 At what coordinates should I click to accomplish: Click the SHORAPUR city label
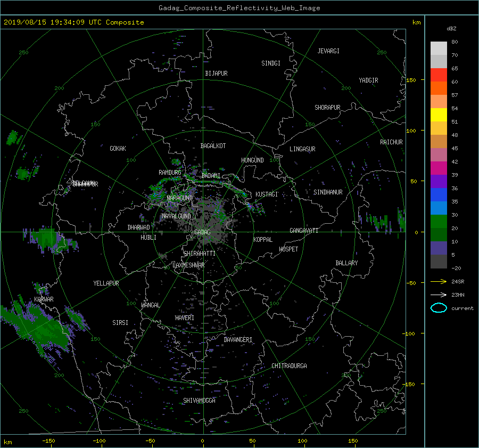pyautogui.click(x=327, y=108)
